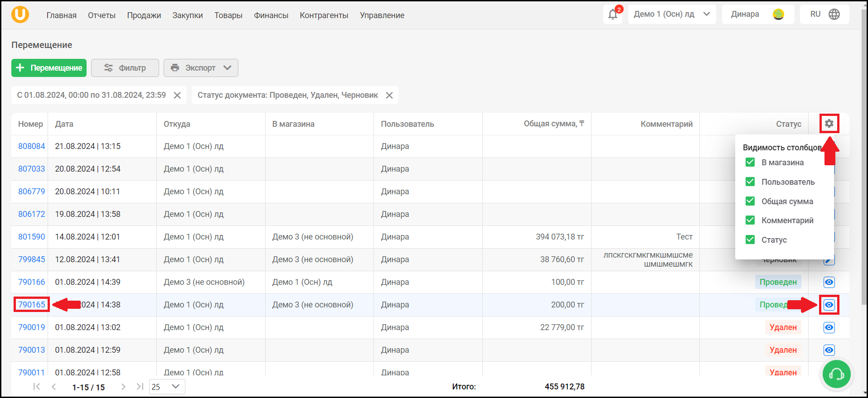Open document link 790165
The height and width of the screenshot is (398, 868).
tap(32, 305)
